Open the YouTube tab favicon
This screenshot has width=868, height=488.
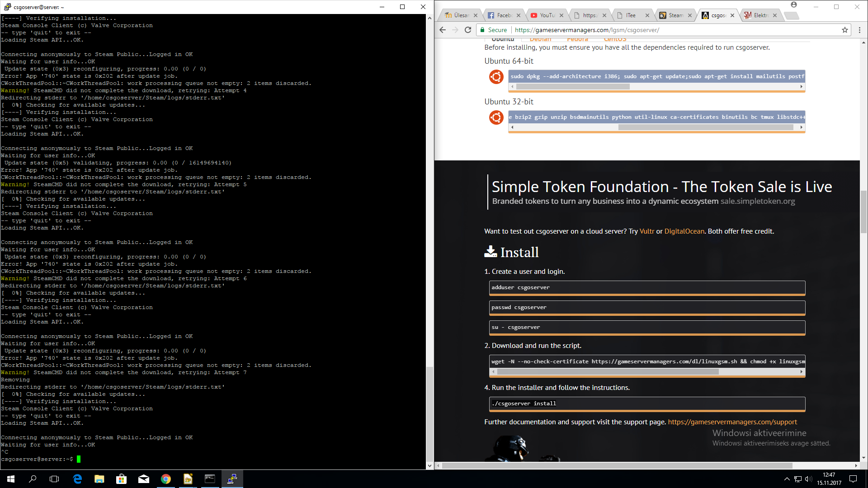coord(534,15)
